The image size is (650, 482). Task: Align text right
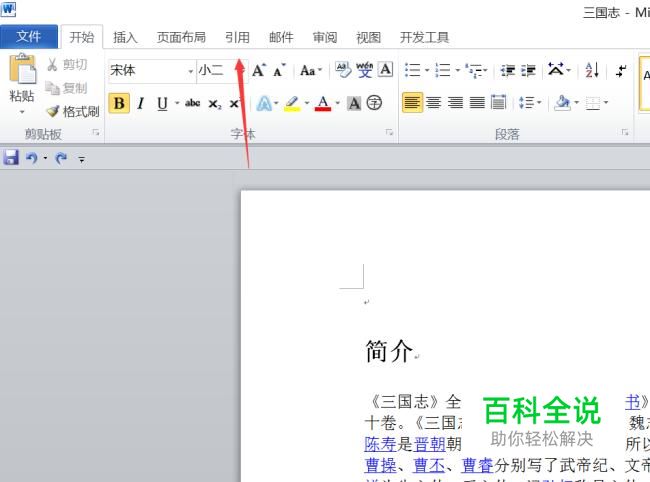click(456, 102)
